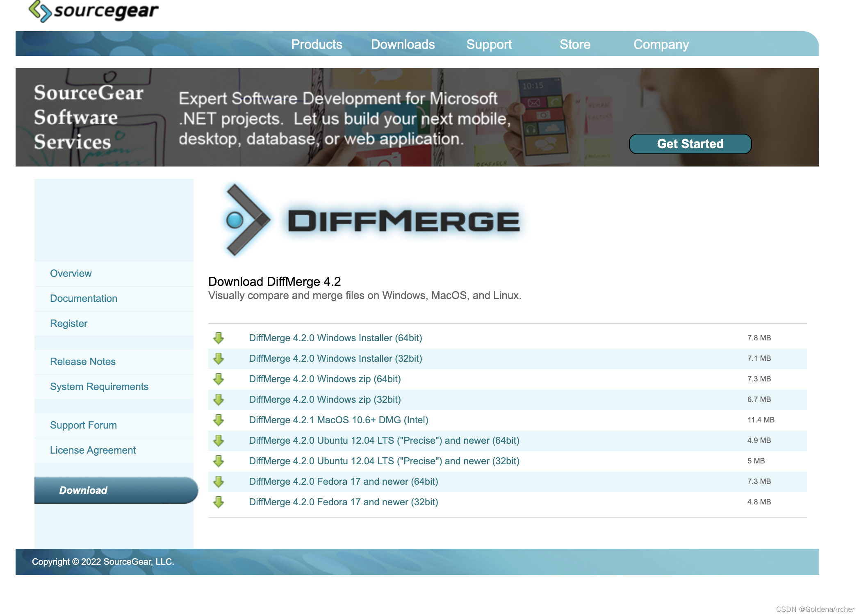Click the download arrow beside Fedora 17 (32bit)
861x616 pixels.
tap(219, 502)
